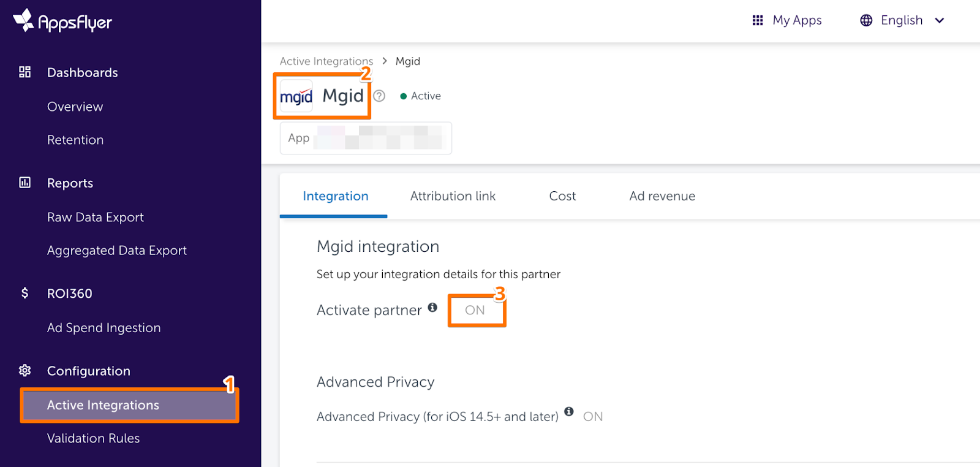The height and width of the screenshot is (467, 980).
Task: Click the Configuration gear icon
Action: point(24,370)
